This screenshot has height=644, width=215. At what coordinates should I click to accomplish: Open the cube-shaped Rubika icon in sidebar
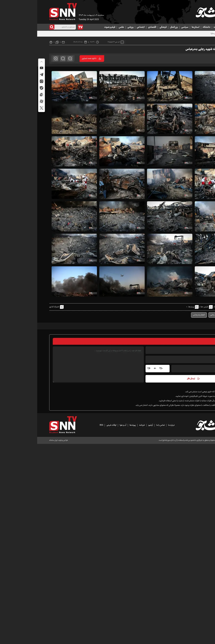42,101
